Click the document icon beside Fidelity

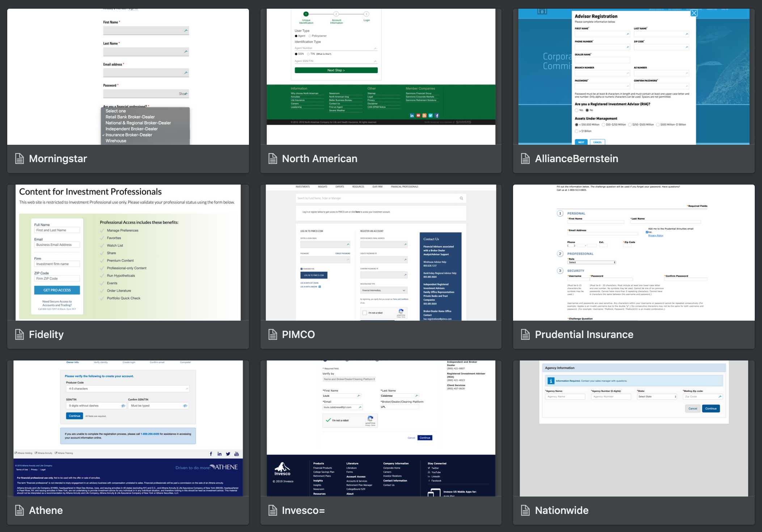(x=20, y=334)
